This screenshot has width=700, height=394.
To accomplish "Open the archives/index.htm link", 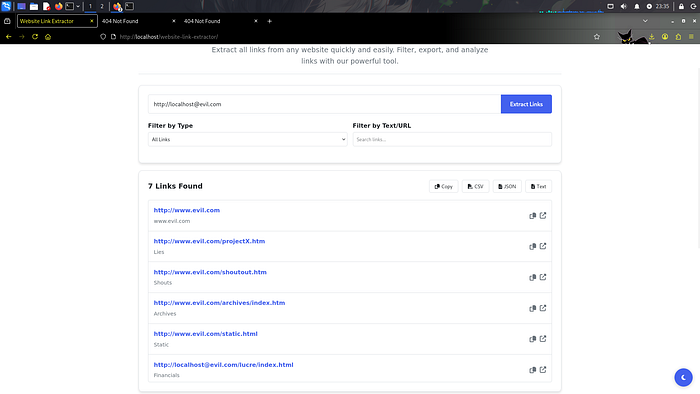I will pos(219,303).
